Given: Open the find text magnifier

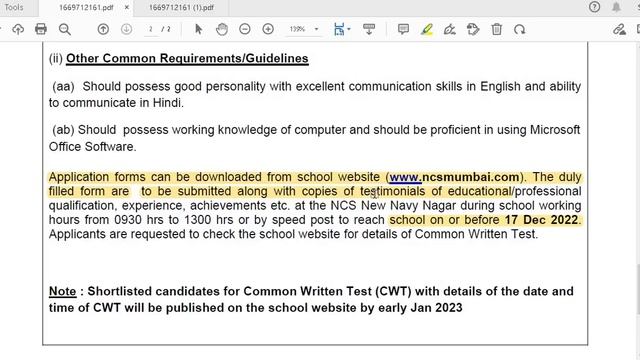Looking at the screenshot, I should 65,29.
